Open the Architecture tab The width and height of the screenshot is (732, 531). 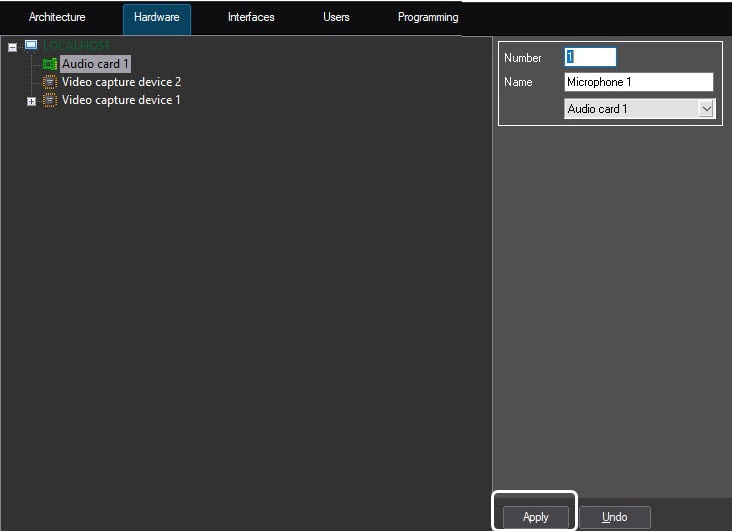57,18
